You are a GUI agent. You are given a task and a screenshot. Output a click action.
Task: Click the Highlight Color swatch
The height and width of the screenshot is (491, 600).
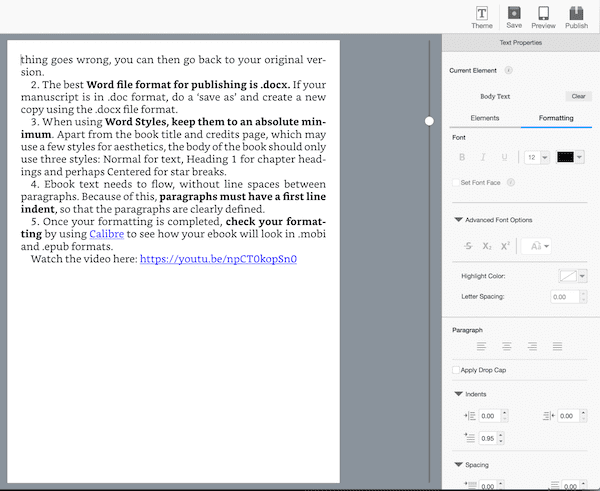pos(568,276)
